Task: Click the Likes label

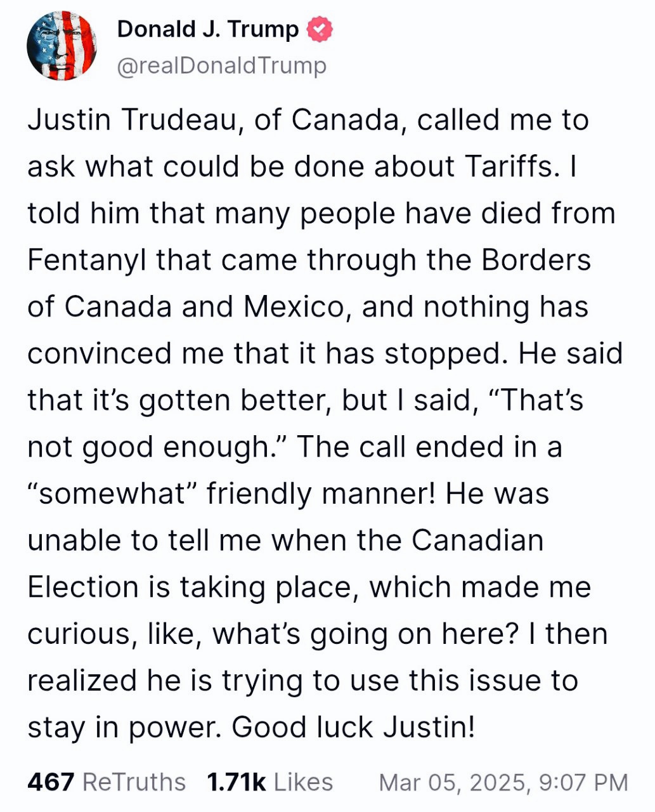Action: [304, 782]
